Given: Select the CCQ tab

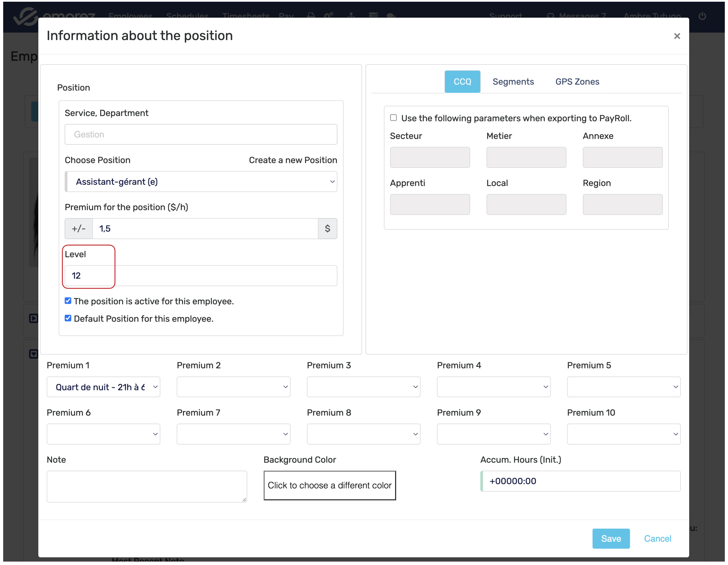Looking at the screenshot, I should click(x=462, y=82).
